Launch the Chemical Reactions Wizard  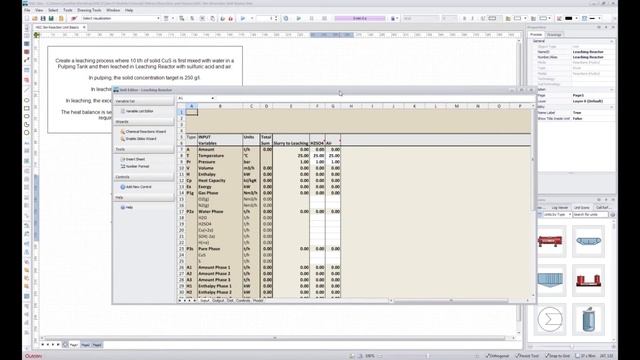(143, 131)
